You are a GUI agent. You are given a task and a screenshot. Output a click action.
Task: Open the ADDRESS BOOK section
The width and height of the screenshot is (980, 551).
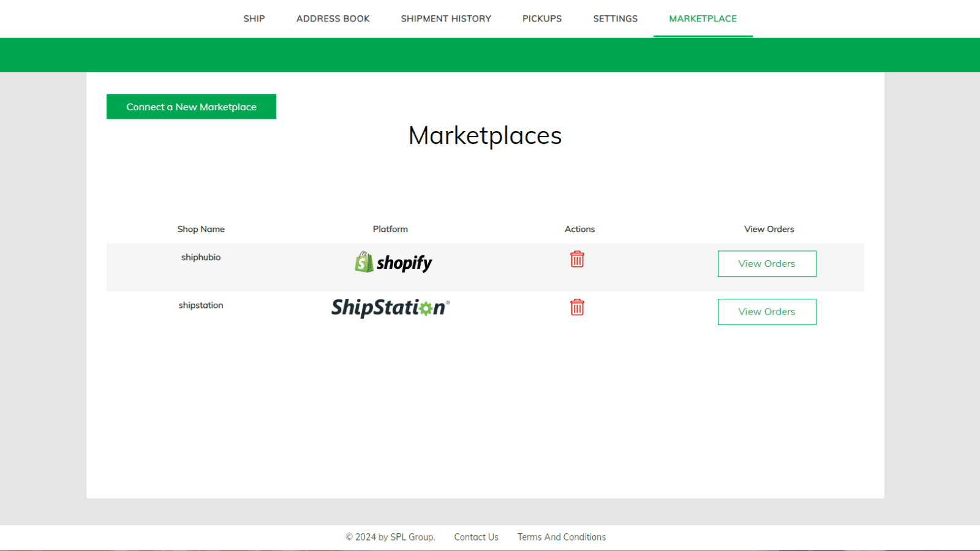click(333, 18)
